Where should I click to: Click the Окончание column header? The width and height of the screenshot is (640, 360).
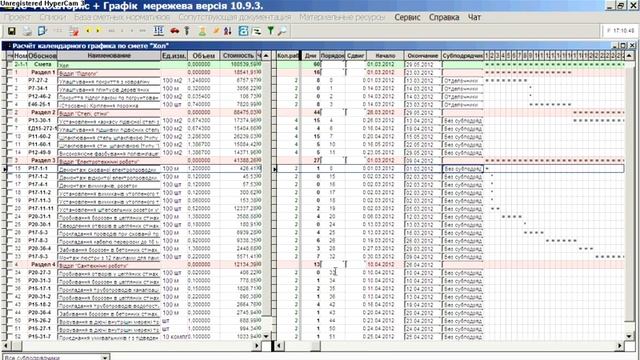pyautogui.click(x=423, y=56)
